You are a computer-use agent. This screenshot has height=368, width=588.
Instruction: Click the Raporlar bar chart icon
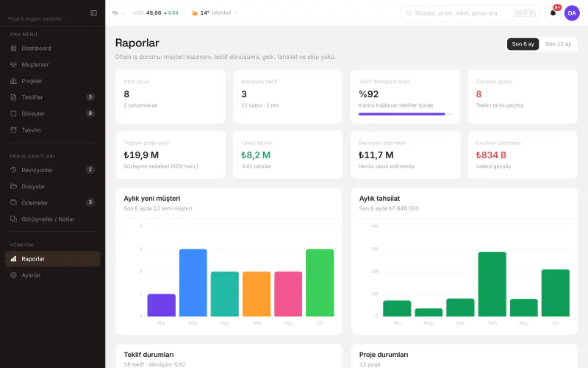point(13,259)
